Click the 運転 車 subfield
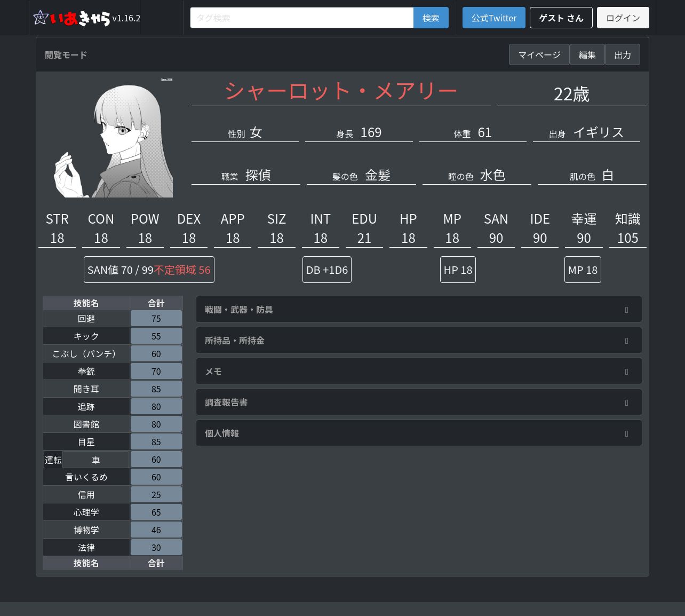This screenshot has width=685, height=616. [x=96, y=460]
